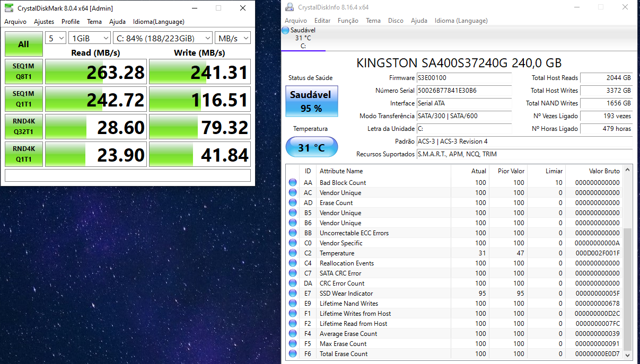Viewport: 640px width, 364px height.
Task: Click the RND4K Q1T1 write result 41.84
Action: [x=199, y=154]
